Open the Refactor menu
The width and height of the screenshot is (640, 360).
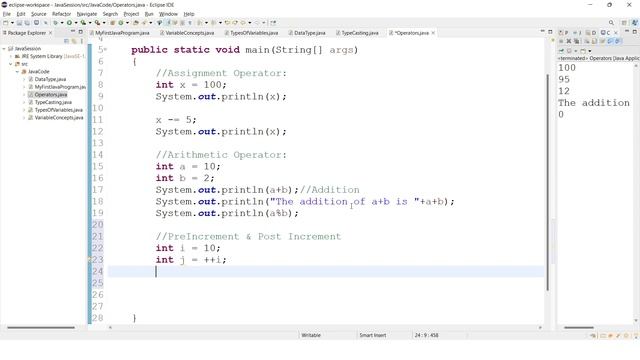(61, 14)
